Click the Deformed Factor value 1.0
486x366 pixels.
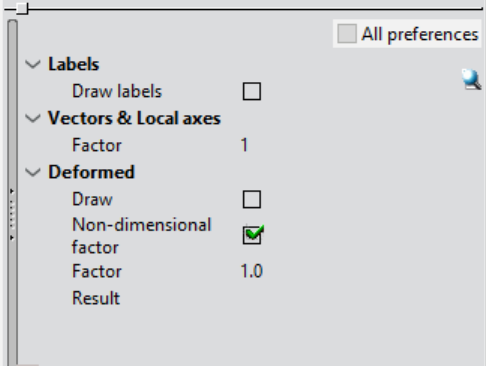(252, 271)
